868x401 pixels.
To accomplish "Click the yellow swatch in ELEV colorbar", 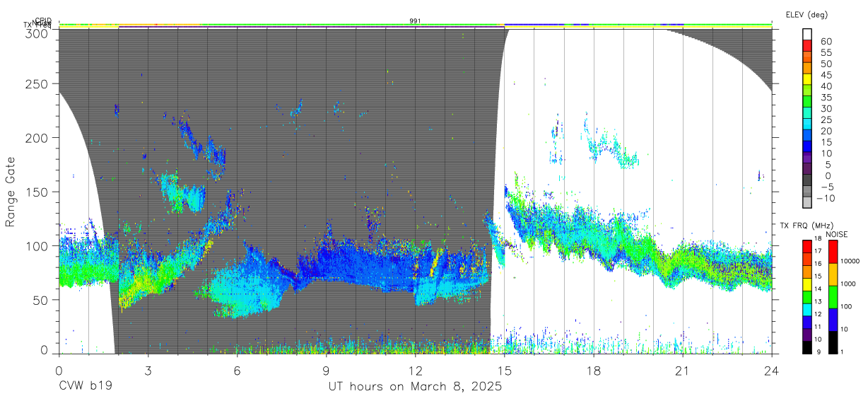I will [x=808, y=80].
